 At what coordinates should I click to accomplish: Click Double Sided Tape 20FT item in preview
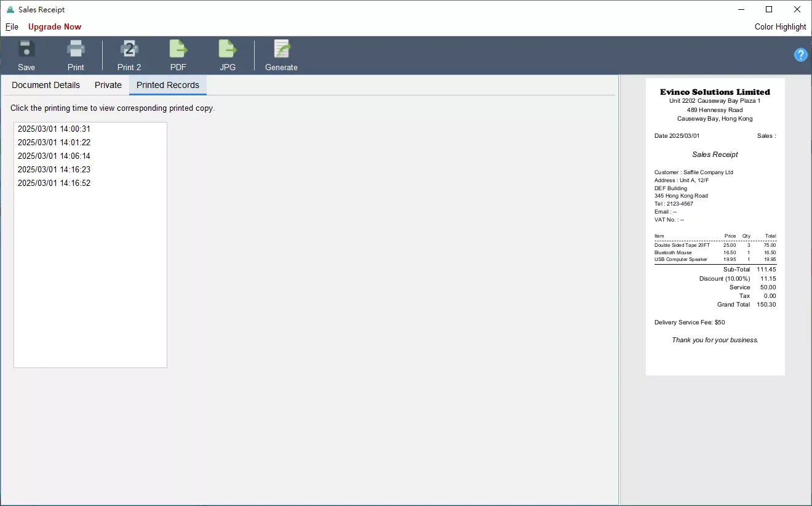(x=715, y=245)
